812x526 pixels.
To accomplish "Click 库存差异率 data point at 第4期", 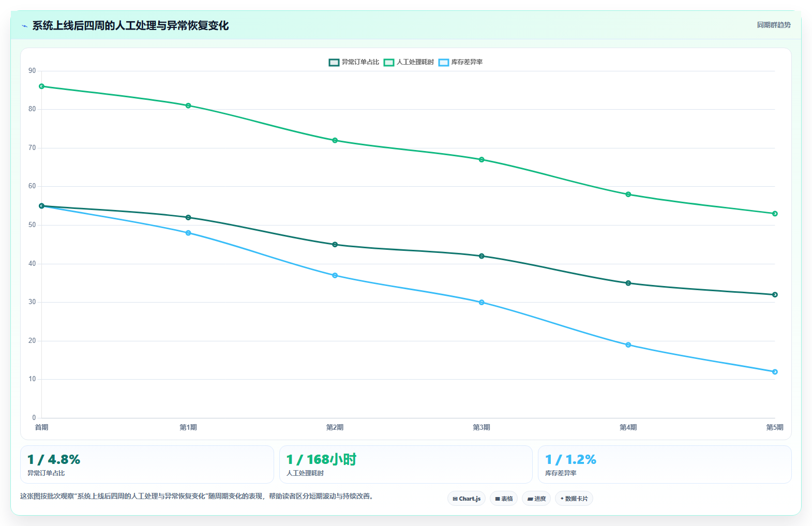I will pos(628,345).
